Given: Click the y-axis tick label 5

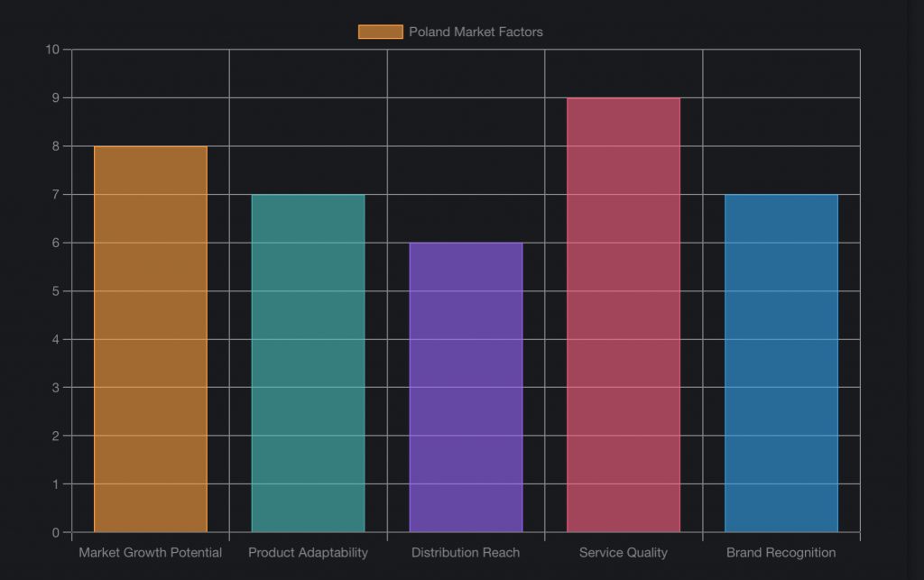Looking at the screenshot, I should 56,291.
